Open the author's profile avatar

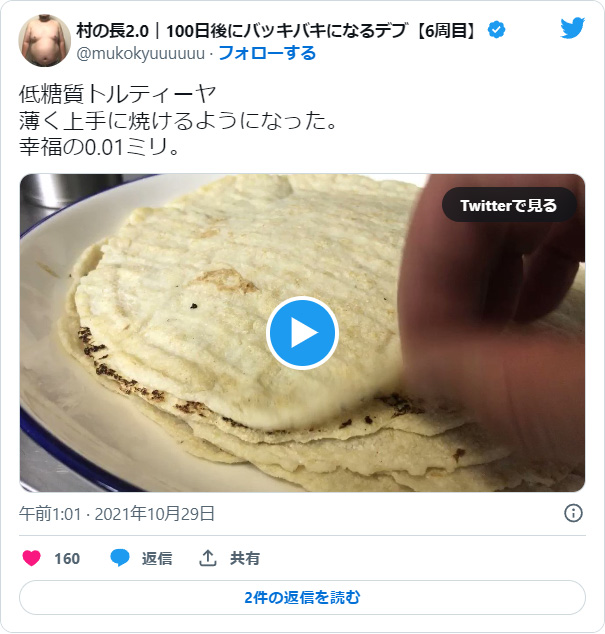coord(45,40)
